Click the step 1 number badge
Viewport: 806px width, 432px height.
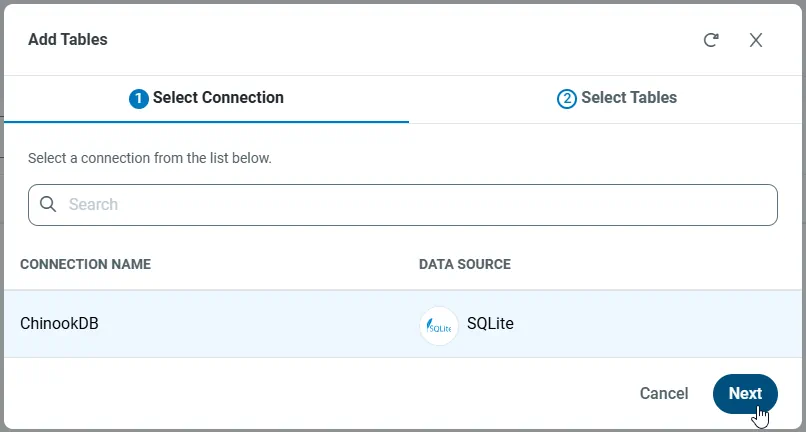coord(139,98)
